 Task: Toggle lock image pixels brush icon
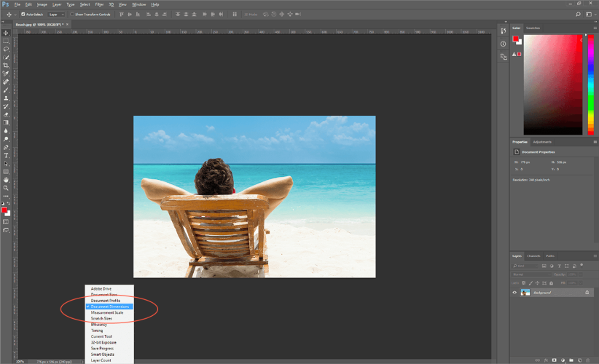(531, 283)
